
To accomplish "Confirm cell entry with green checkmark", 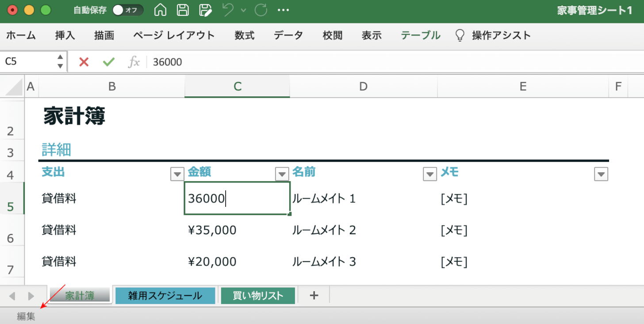I will pos(108,62).
